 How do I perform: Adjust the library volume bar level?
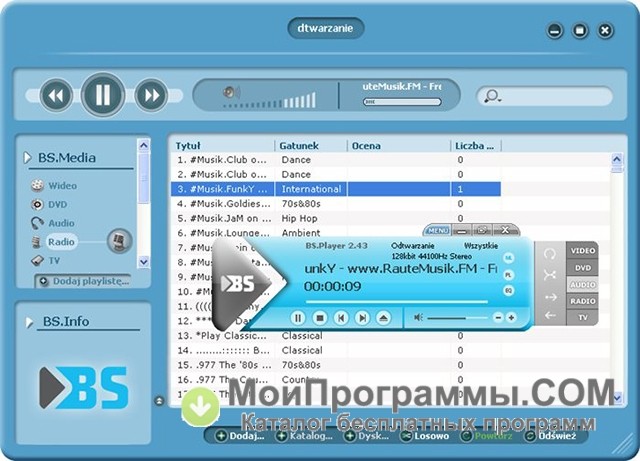[x=270, y=101]
